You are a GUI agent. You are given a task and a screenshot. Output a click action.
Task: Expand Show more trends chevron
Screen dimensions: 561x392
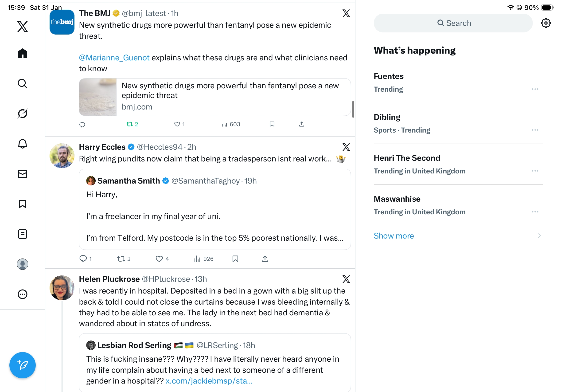(x=539, y=236)
